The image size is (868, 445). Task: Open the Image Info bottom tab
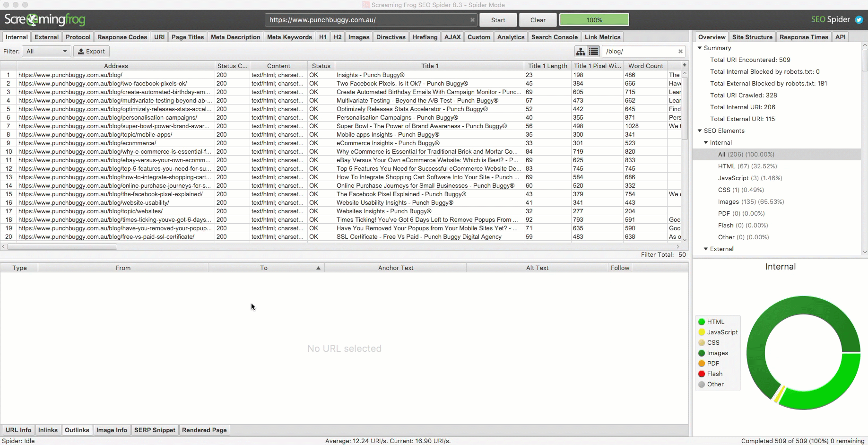[x=112, y=430]
